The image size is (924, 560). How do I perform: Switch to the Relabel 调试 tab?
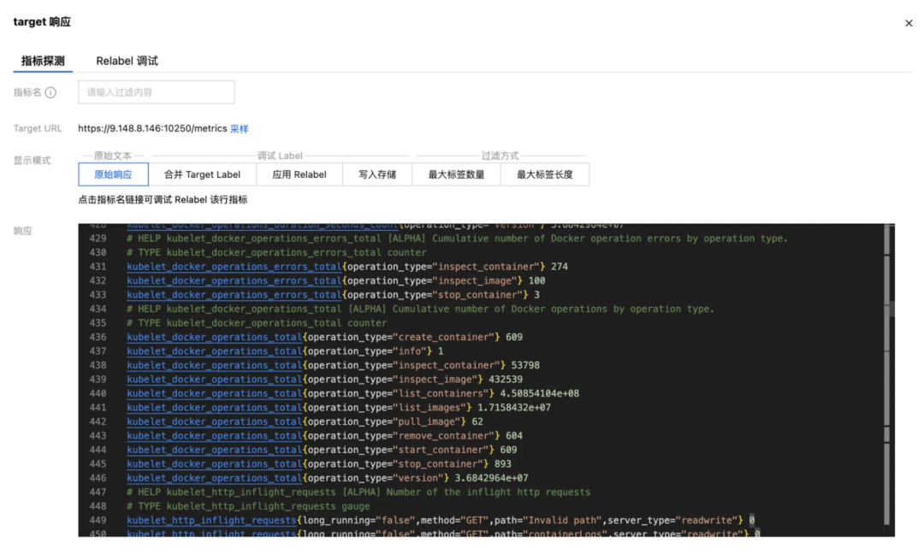127,61
